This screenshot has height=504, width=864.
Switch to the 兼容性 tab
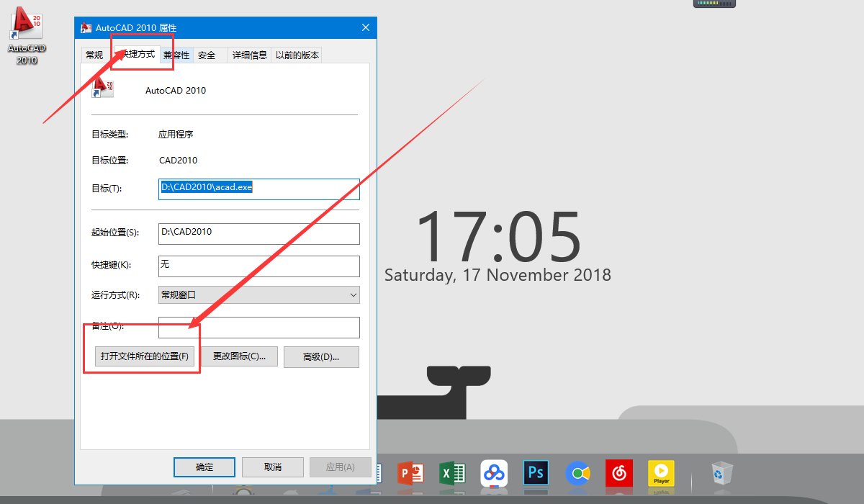coord(176,55)
